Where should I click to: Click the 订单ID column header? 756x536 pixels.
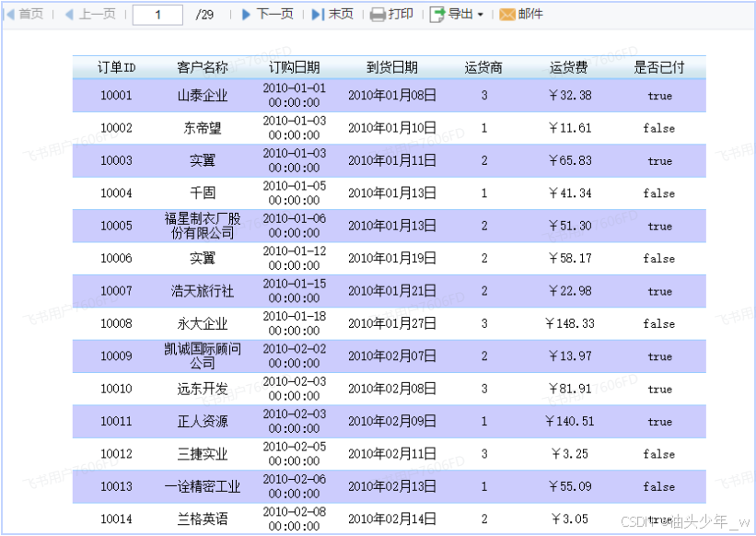tap(116, 67)
